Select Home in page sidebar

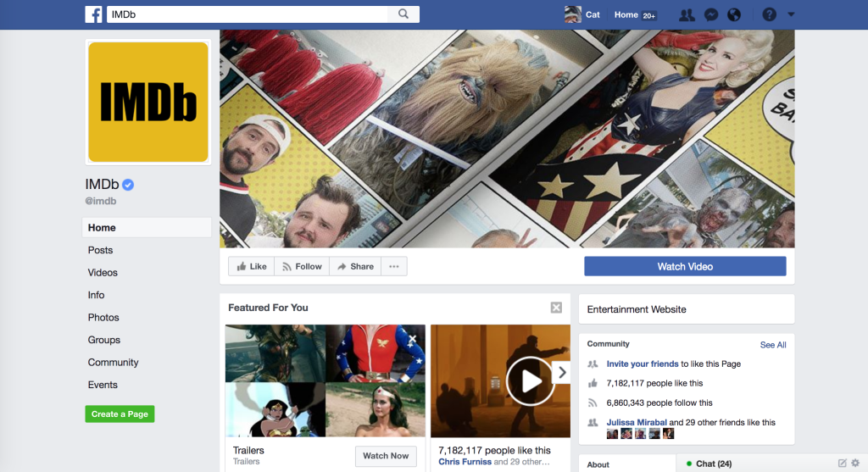pos(147,227)
